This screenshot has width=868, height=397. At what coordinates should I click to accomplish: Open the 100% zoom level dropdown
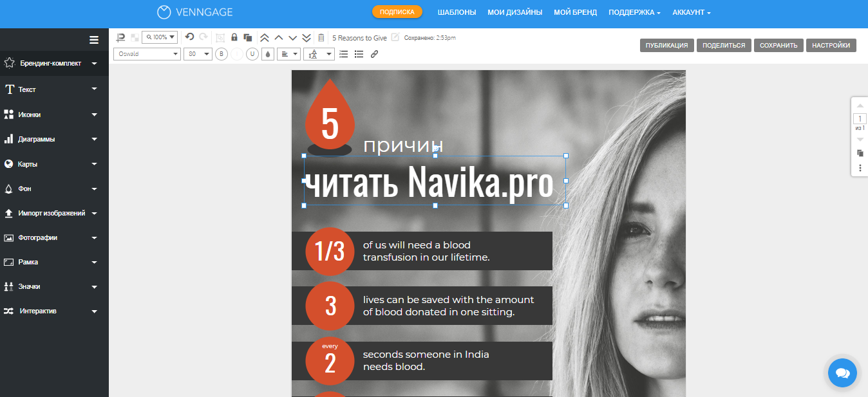[160, 37]
